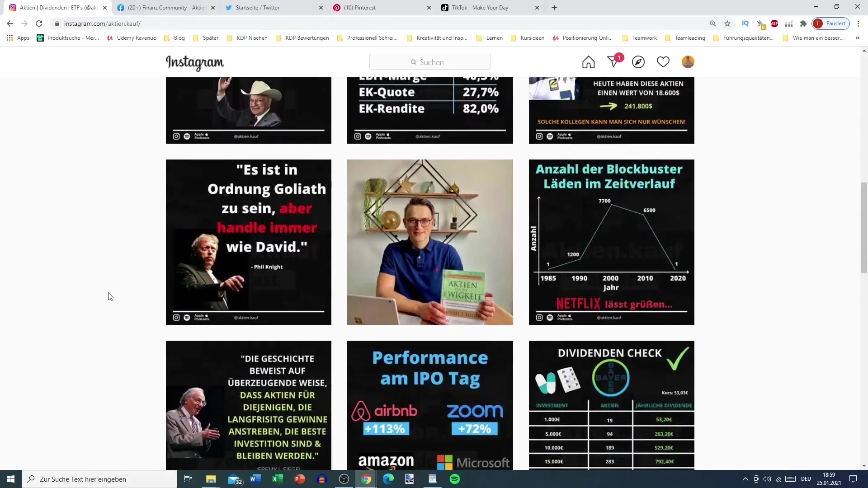The height and width of the screenshot is (488, 868).
Task: Open the Windows Start menu
Action: click(x=11, y=479)
